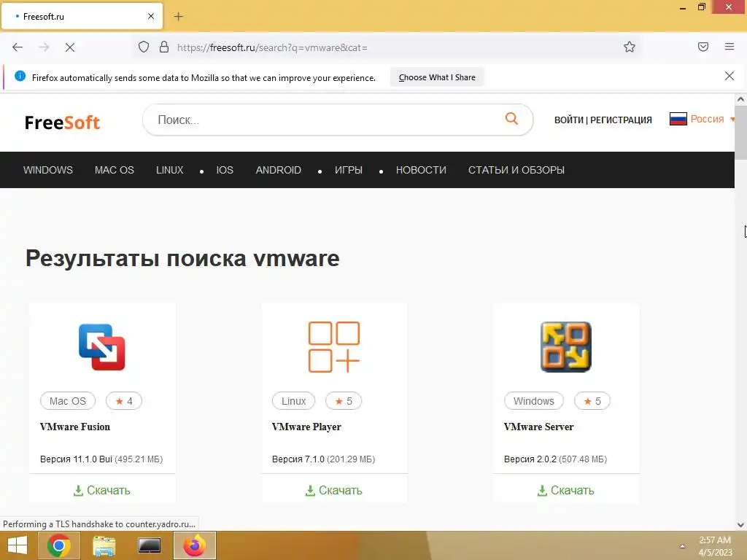Click the 5-star rating on VMware Player

click(x=344, y=401)
